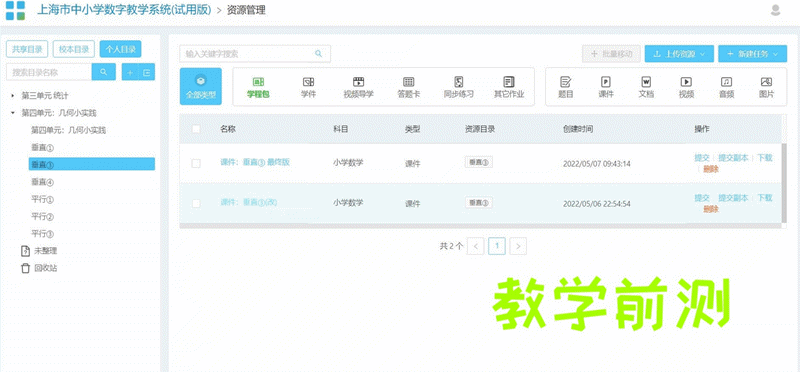Switch to 共享目录 tab
The width and height of the screenshot is (800, 372).
click(27, 49)
